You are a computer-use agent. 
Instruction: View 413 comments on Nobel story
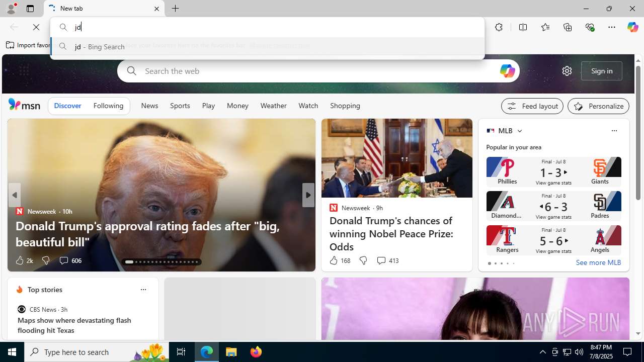[x=387, y=260]
